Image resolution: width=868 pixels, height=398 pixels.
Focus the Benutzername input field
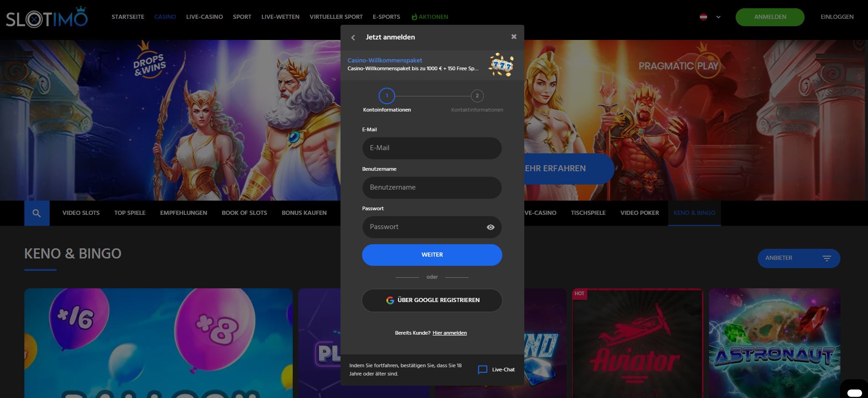point(432,188)
